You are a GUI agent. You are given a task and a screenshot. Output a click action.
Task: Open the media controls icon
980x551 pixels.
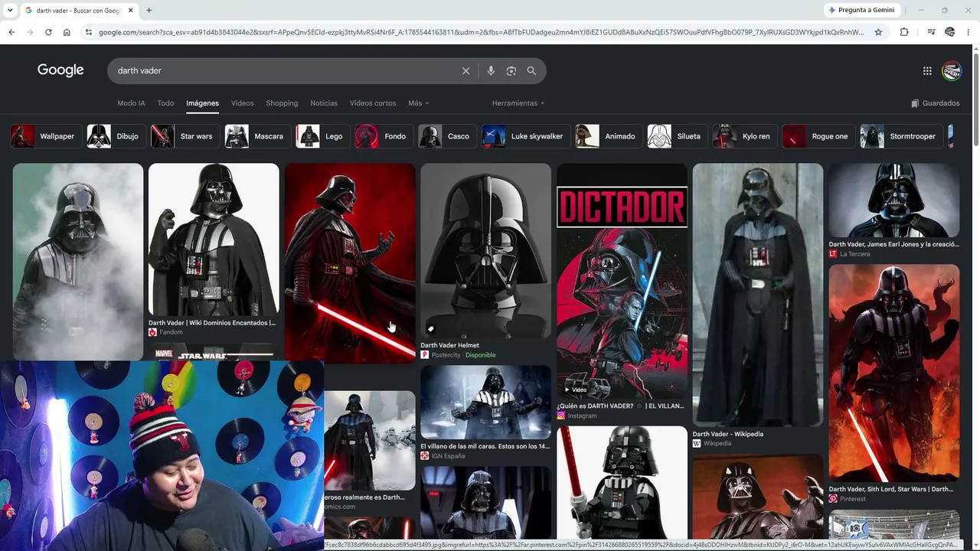[931, 32]
